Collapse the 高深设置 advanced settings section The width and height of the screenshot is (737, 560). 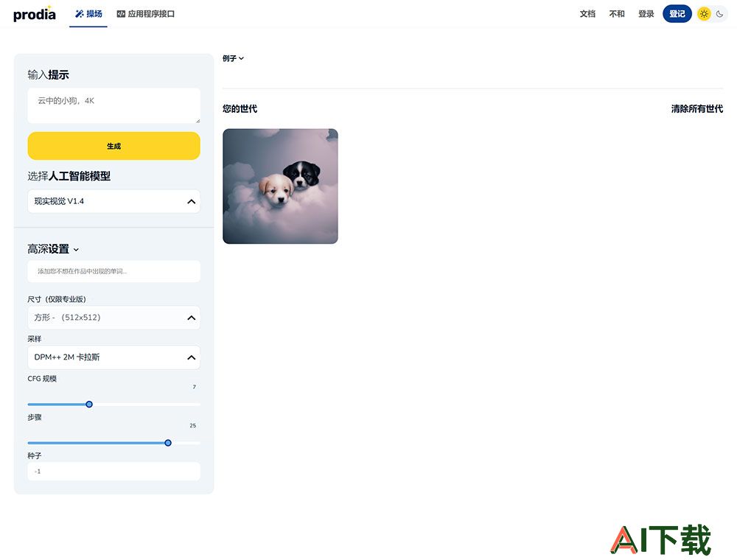(53, 250)
